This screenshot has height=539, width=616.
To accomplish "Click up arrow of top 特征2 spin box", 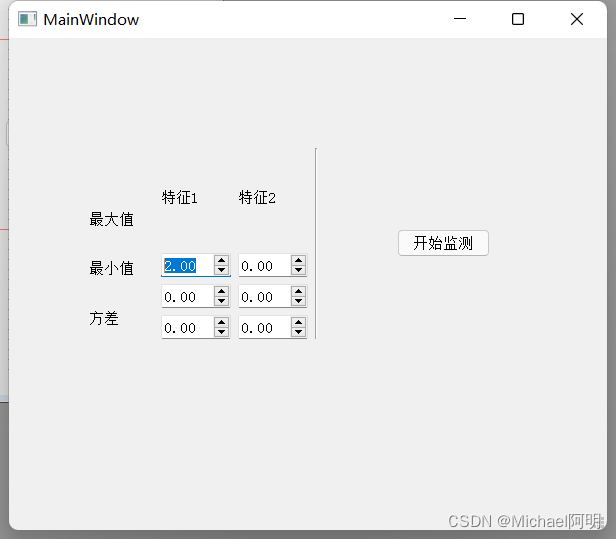I will point(298,260).
